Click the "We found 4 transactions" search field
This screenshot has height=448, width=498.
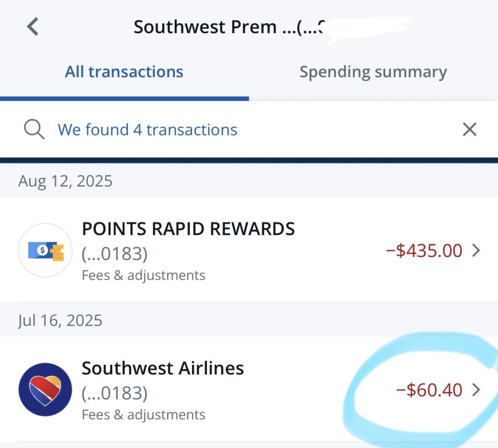click(147, 130)
